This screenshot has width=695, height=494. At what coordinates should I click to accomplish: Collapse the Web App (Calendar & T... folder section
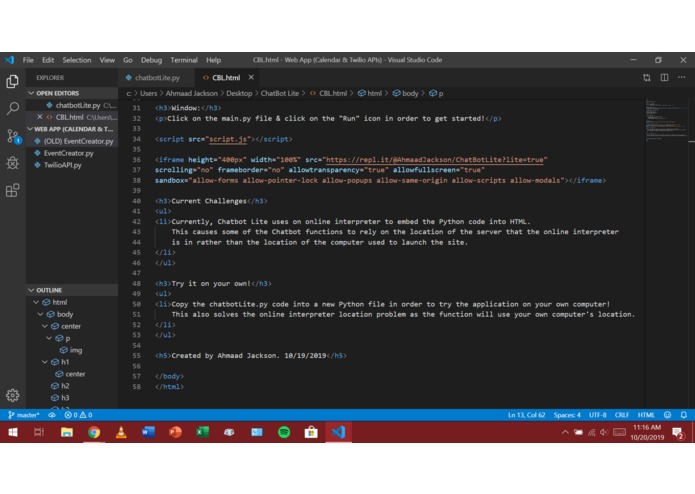coord(30,129)
